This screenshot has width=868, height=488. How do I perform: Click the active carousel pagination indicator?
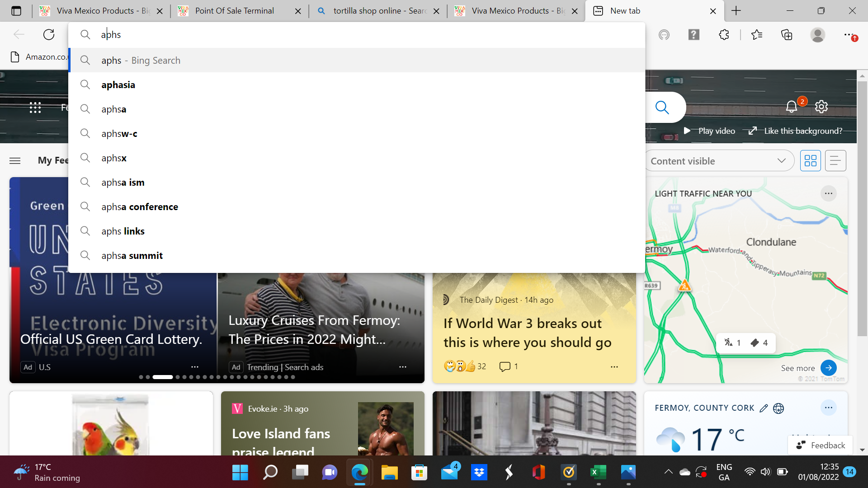(x=162, y=377)
